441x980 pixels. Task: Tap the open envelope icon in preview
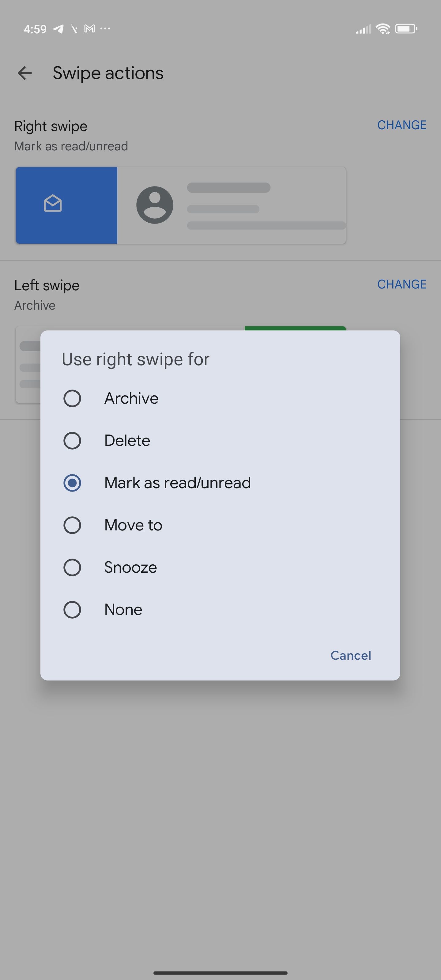[52, 204]
